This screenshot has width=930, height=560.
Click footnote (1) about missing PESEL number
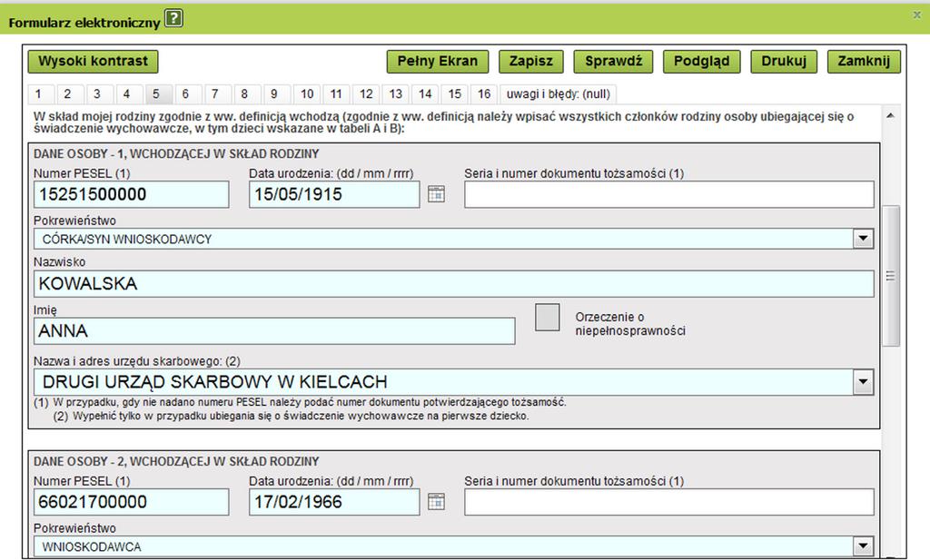pyautogui.click(x=300, y=402)
